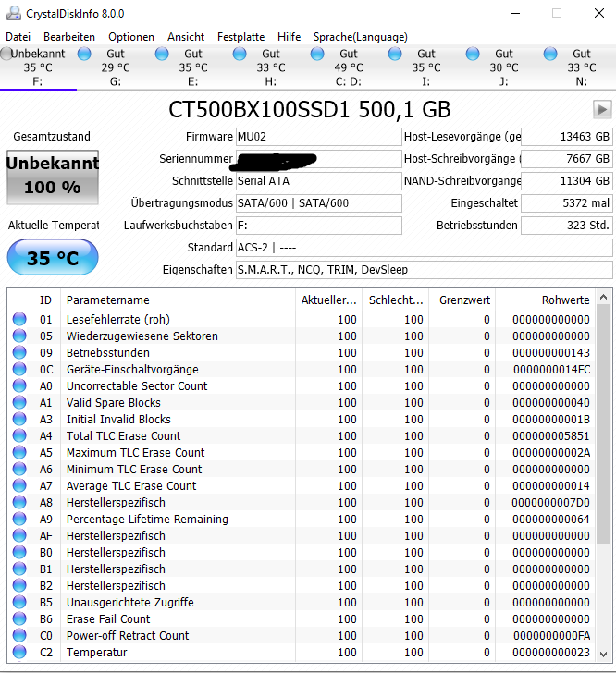Select the N: drive status orb
Screen dimensions: 616x673
pos(550,54)
